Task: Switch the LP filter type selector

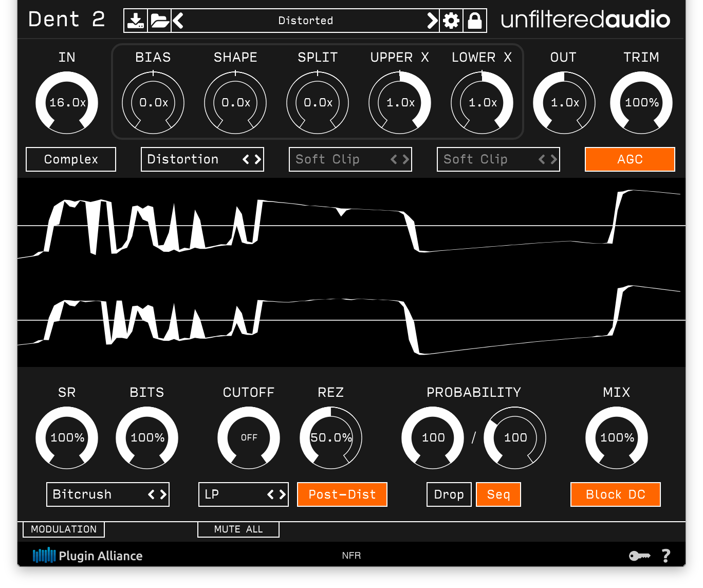Action: pyautogui.click(x=243, y=494)
